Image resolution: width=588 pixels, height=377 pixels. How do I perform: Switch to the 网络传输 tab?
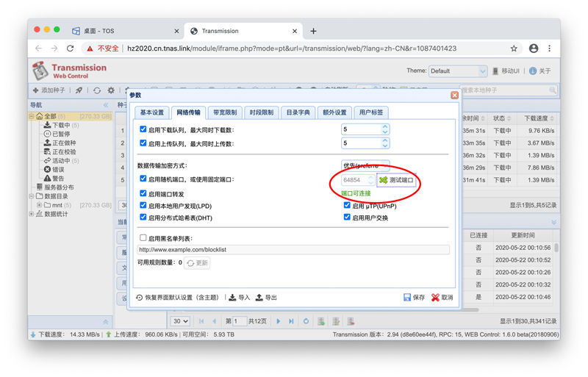click(x=188, y=112)
